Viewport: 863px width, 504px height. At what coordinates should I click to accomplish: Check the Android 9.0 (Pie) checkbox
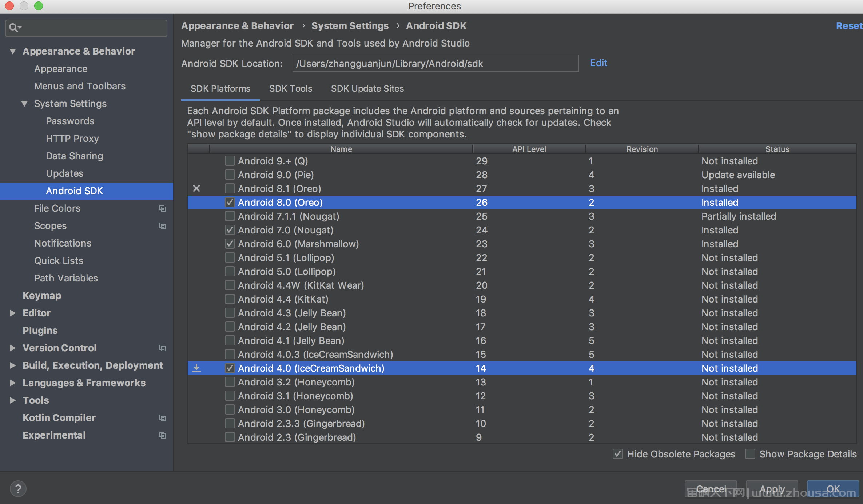pos(230,175)
